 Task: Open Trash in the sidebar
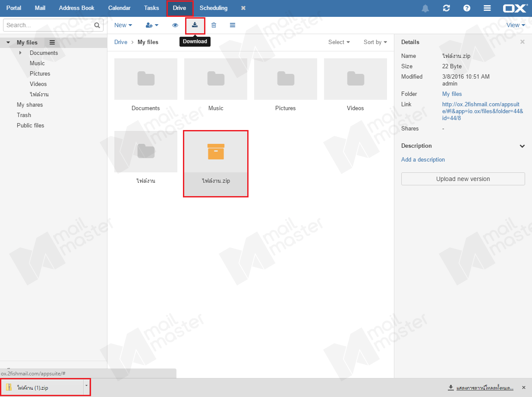24,115
